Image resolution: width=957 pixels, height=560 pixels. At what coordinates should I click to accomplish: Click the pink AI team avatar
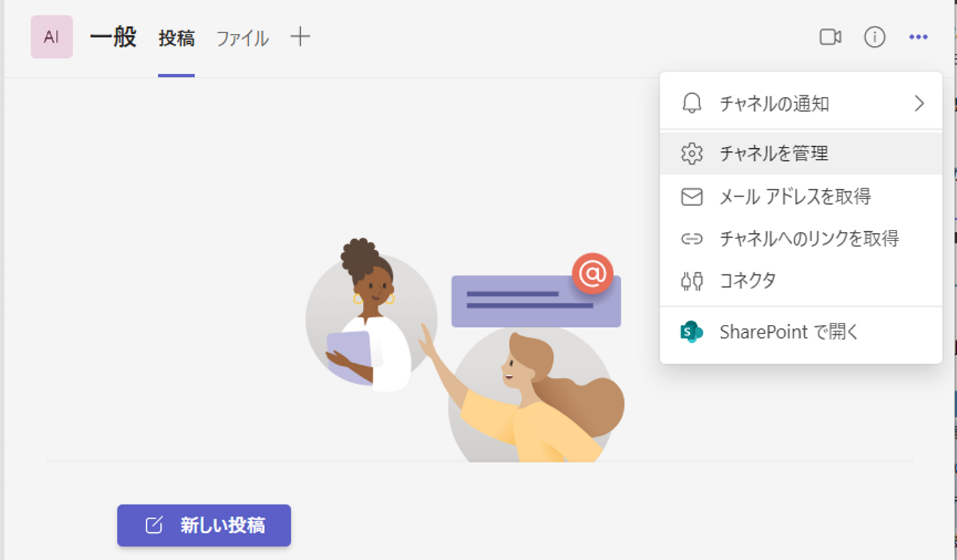52,37
